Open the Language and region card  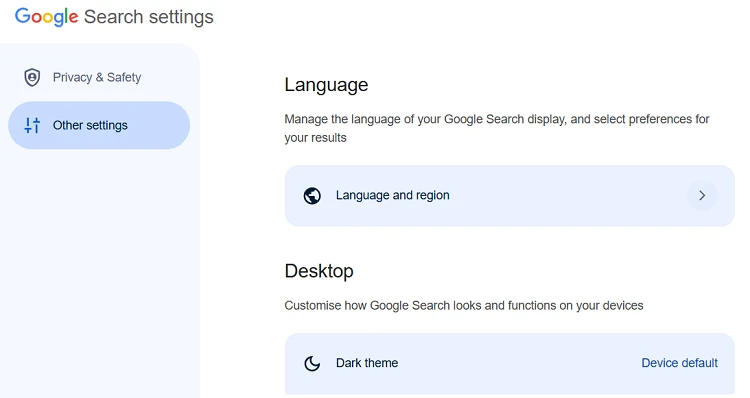coord(509,196)
